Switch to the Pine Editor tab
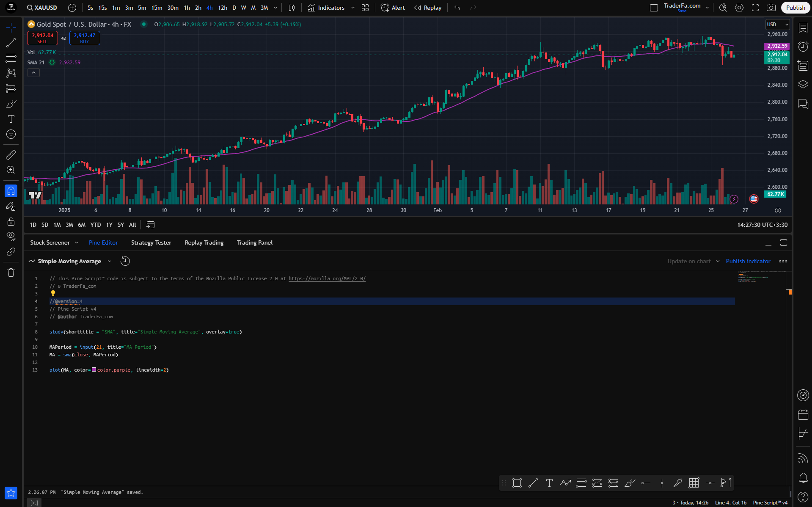Image resolution: width=812 pixels, height=507 pixels. tap(103, 242)
